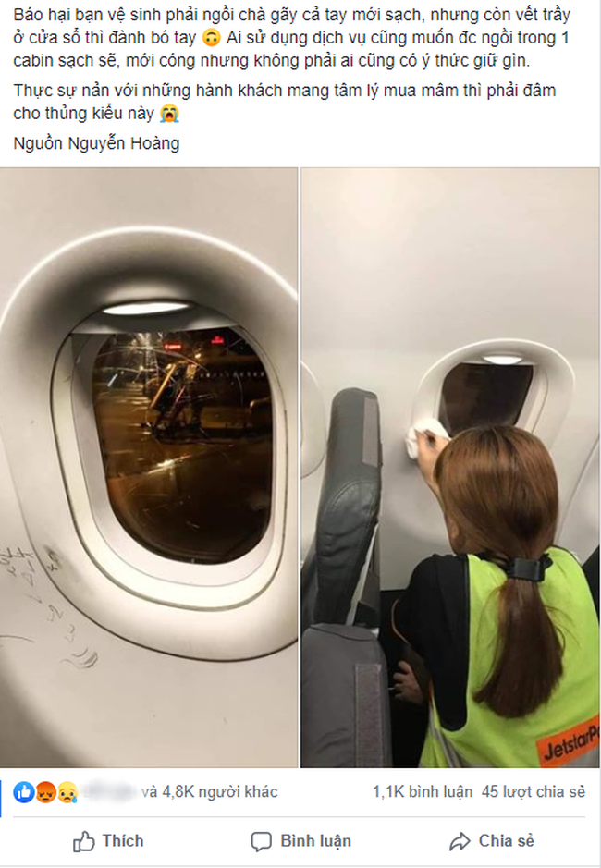Open the right photo of the cleaning staff
The height and width of the screenshot is (868, 601).
point(450,468)
